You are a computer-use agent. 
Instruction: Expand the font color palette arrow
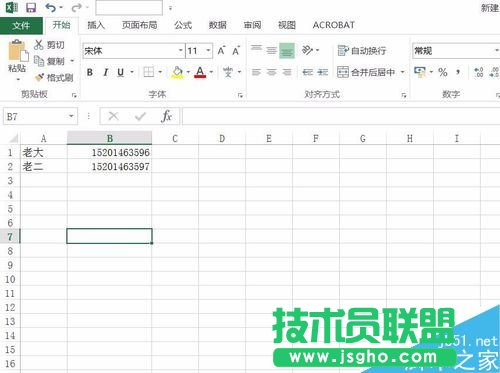[211, 72]
